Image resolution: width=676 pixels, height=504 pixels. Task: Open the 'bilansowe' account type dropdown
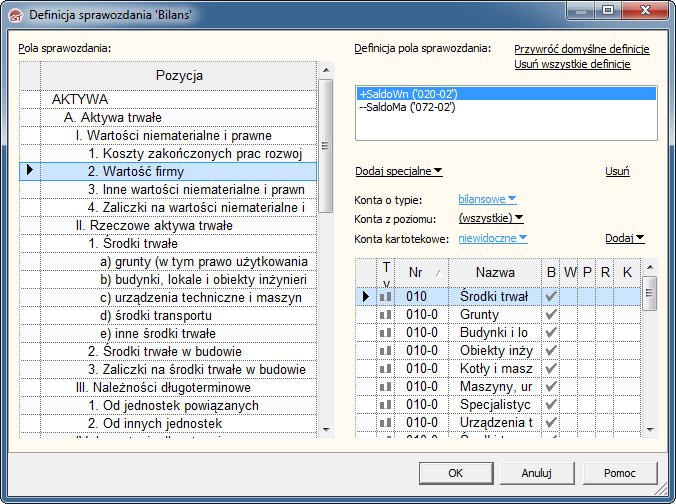[x=487, y=199]
